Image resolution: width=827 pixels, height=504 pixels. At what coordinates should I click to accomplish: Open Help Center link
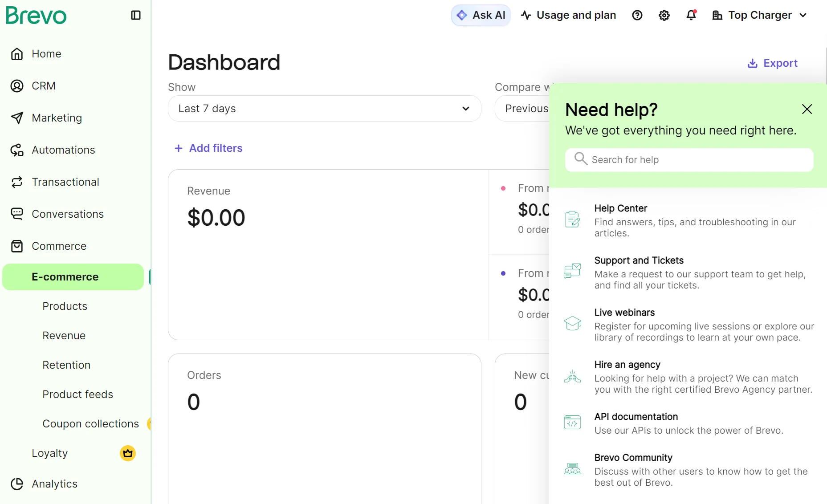click(621, 208)
